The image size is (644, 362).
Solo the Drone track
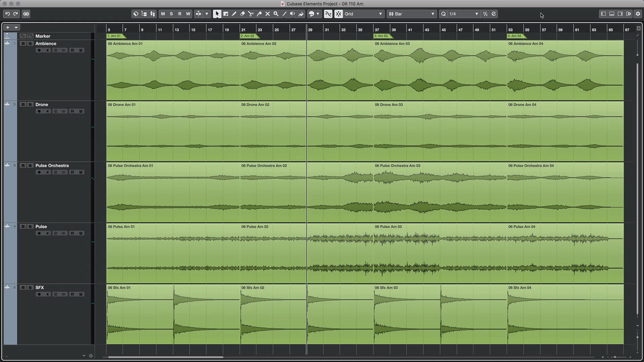(30, 105)
